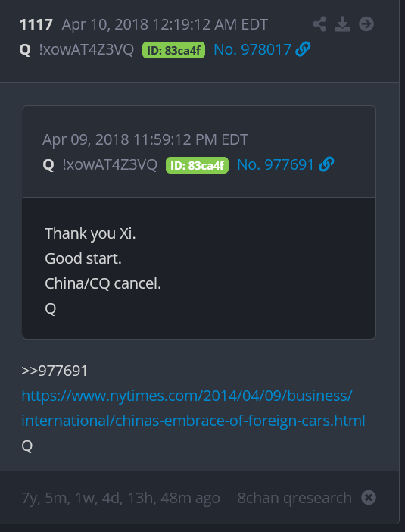This screenshot has height=532, width=405.
Task: Click the Apr 09, 2018 11:59:12 PM timestamp
Action: [x=145, y=139]
